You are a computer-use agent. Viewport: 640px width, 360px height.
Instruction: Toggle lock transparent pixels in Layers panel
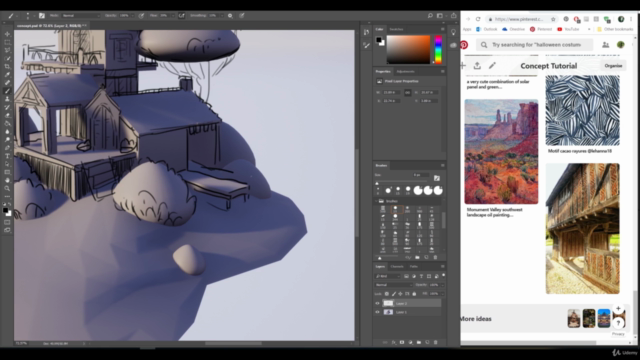click(x=387, y=294)
